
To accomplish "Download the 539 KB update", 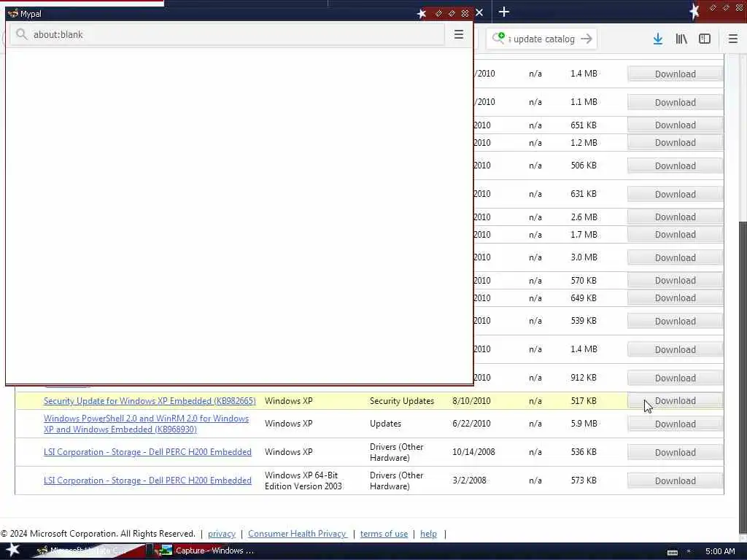I will [x=675, y=321].
